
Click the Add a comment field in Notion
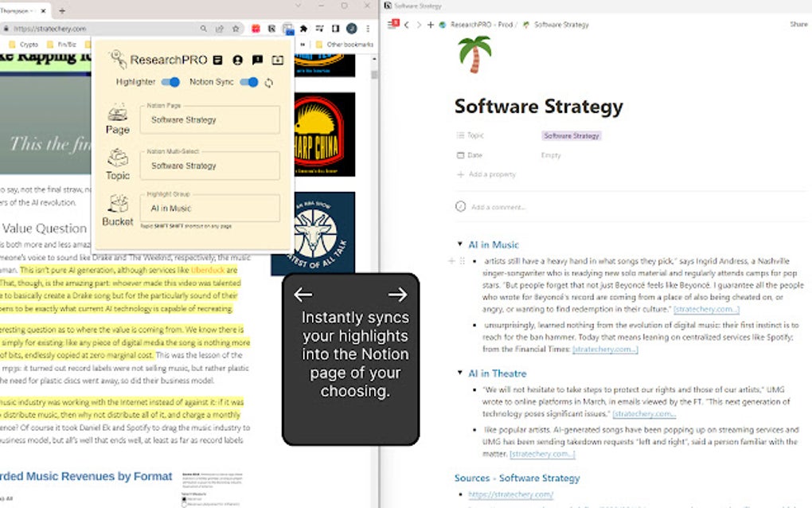498,207
